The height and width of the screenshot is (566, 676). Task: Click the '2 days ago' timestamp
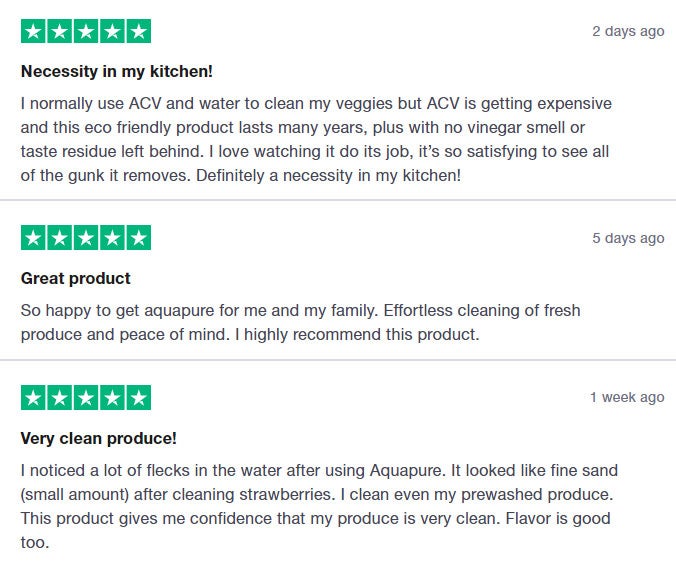coord(628,31)
